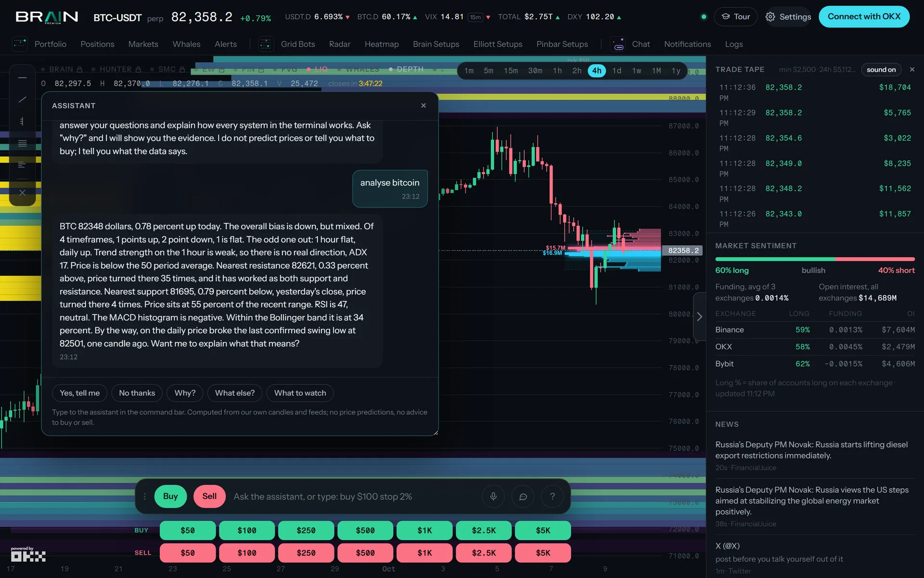The height and width of the screenshot is (578, 924).
Task: Select the volume profile bars tool
Action: point(22,165)
